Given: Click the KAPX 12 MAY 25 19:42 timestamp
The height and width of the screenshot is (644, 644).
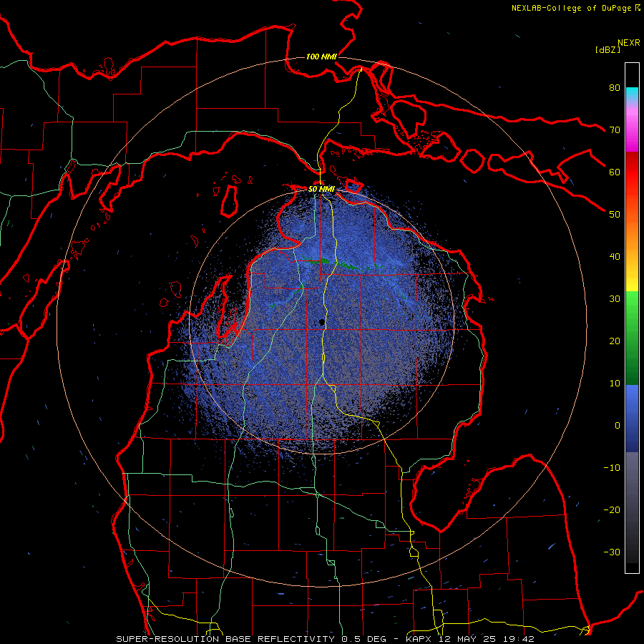Looking at the screenshot, I should 470,639.
